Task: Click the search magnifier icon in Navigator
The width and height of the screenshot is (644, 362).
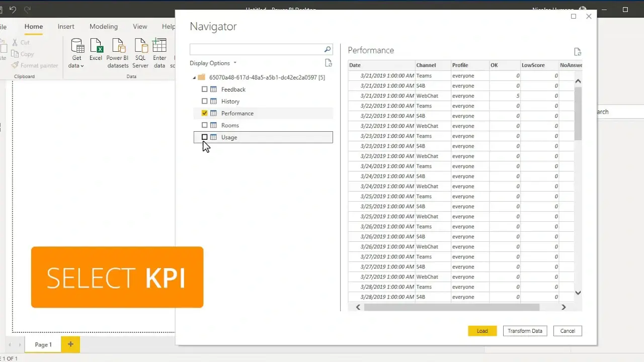Action: tap(328, 49)
